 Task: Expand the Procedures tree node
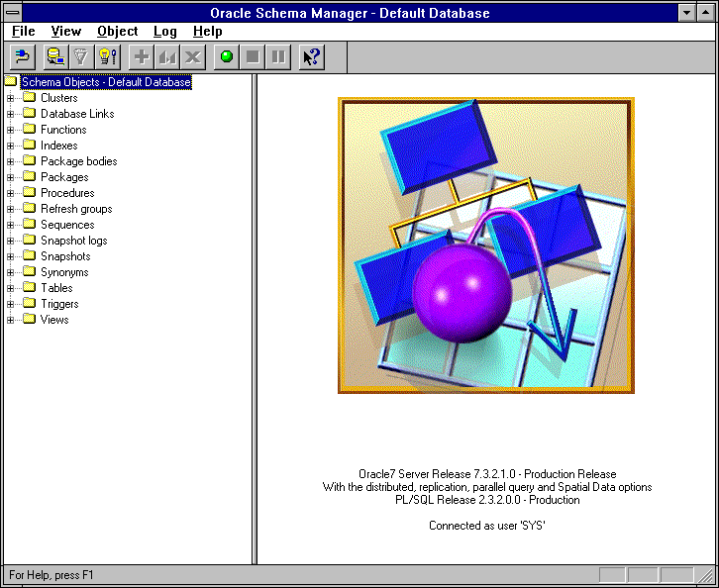11,193
